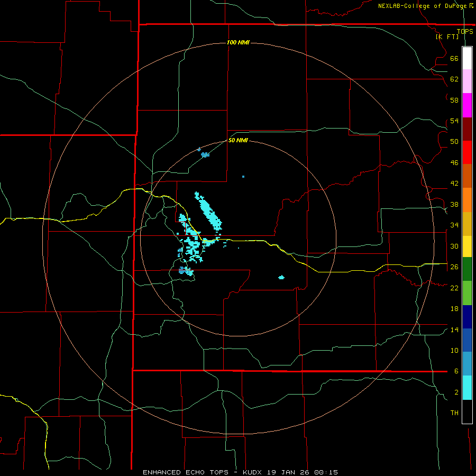Select the dark maroon legend swatch

coord(467,129)
